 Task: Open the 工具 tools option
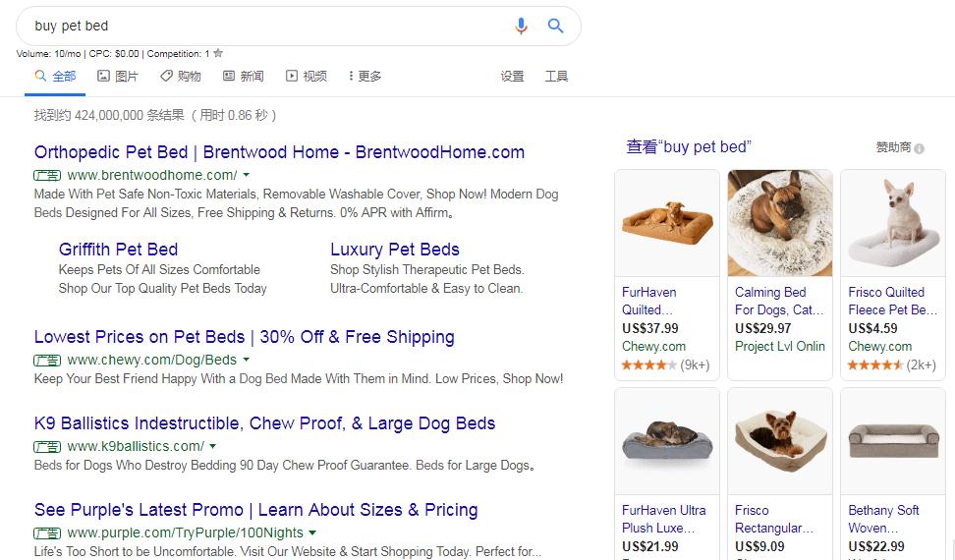pyautogui.click(x=556, y=76)
